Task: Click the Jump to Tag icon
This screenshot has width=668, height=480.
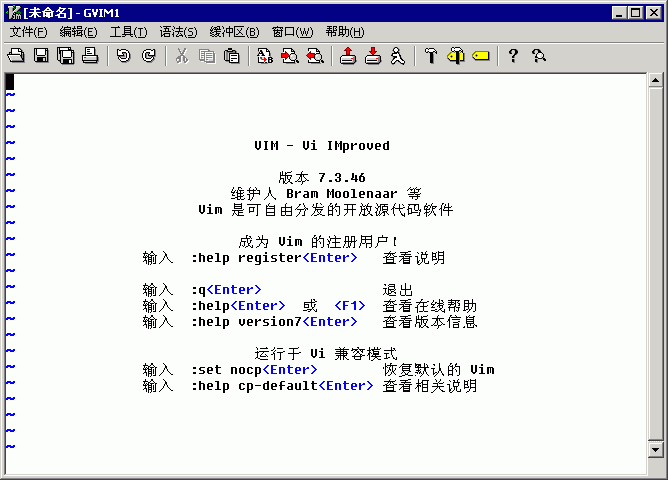Action: click(x=481, y=56)
